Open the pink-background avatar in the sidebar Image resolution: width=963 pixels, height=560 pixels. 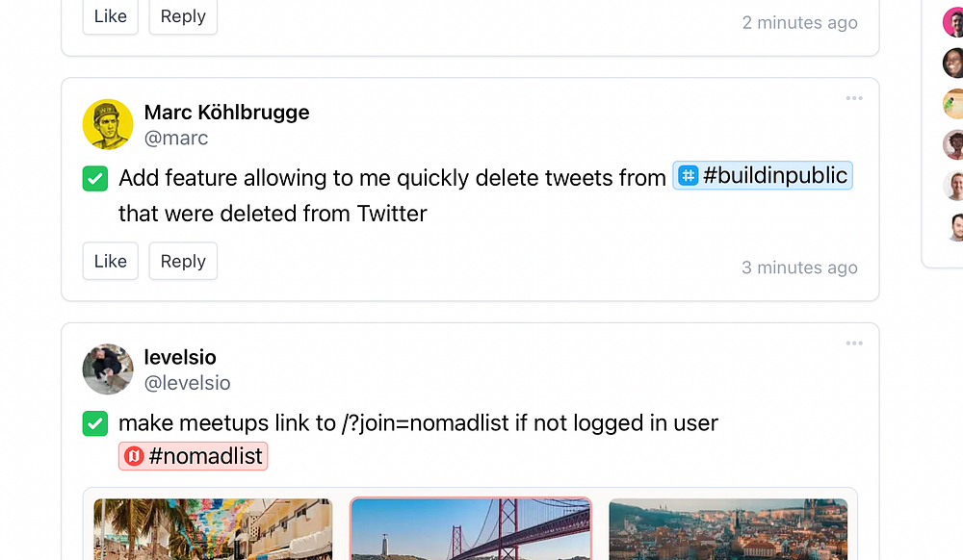click(x=952, y=22)
